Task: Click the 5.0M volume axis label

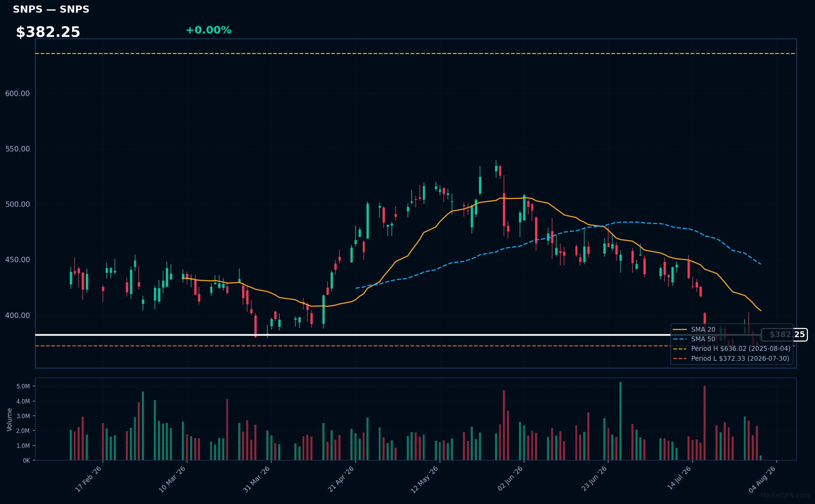Action: click(x=23, y=386)
